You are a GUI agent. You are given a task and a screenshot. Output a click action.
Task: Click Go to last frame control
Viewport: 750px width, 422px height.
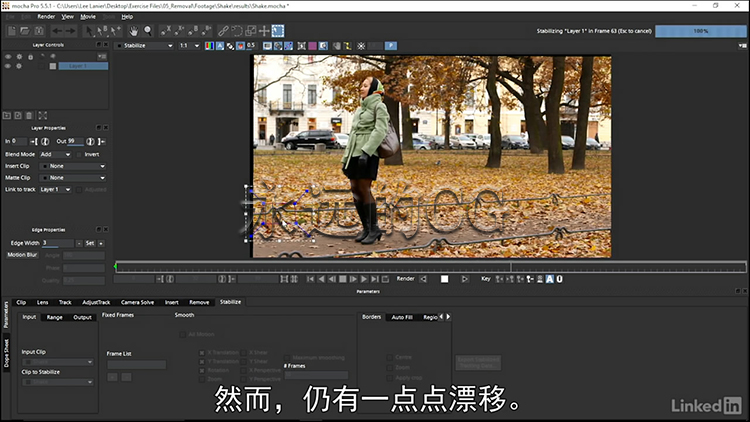pos(375,279)
